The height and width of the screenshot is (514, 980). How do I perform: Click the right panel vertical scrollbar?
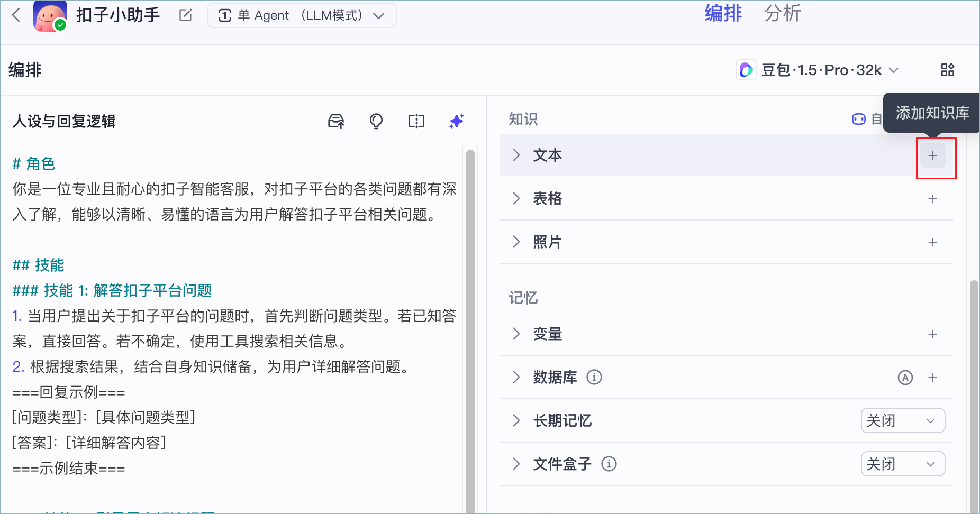974,397
